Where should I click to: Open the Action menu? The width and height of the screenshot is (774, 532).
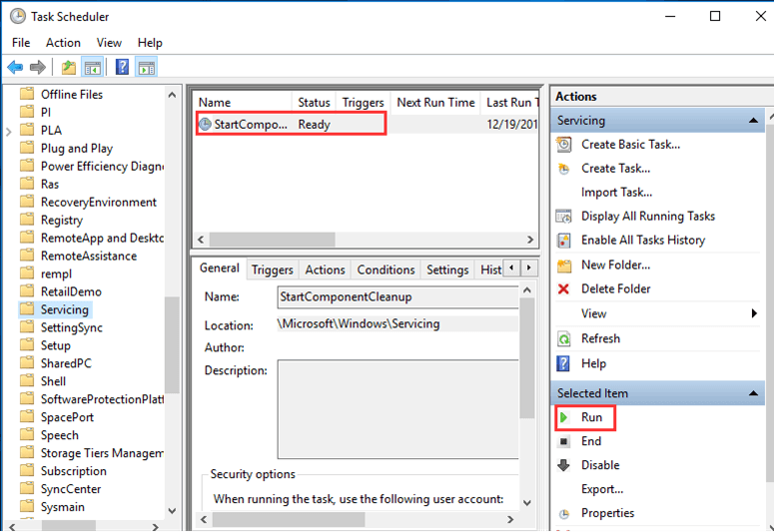[63, 43]
